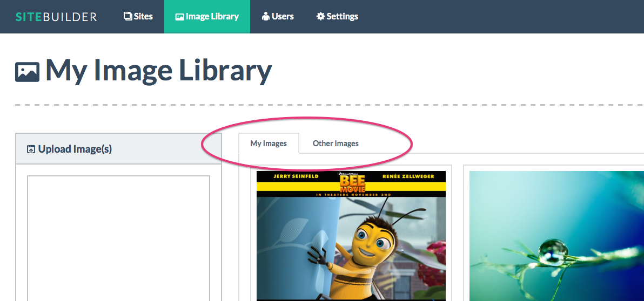The height and width of the screenshot is (301, 644).
Task: Click the large picture icon beside page title
Action: coord(28,72)
